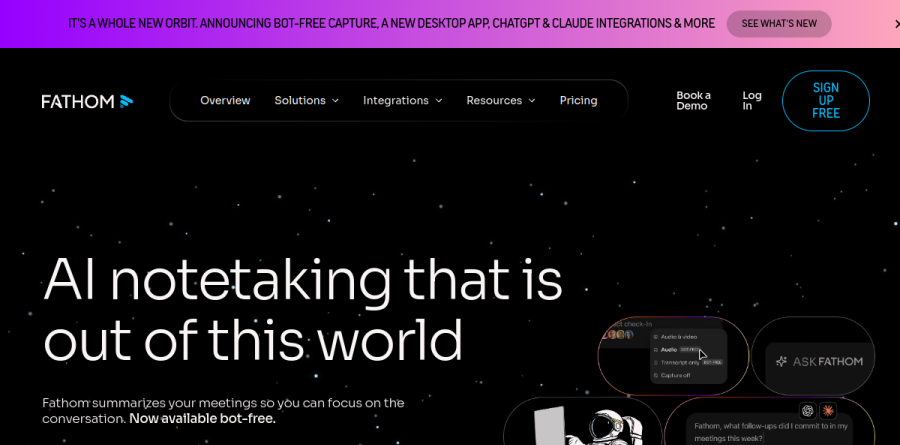
Task: Open the Log In link
Action: click(752, 100)
